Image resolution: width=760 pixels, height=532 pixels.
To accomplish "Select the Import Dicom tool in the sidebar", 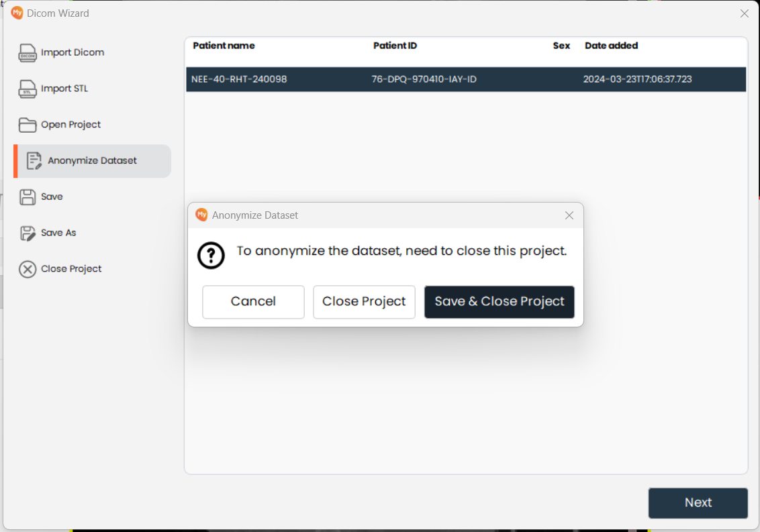I will (27, 52).
